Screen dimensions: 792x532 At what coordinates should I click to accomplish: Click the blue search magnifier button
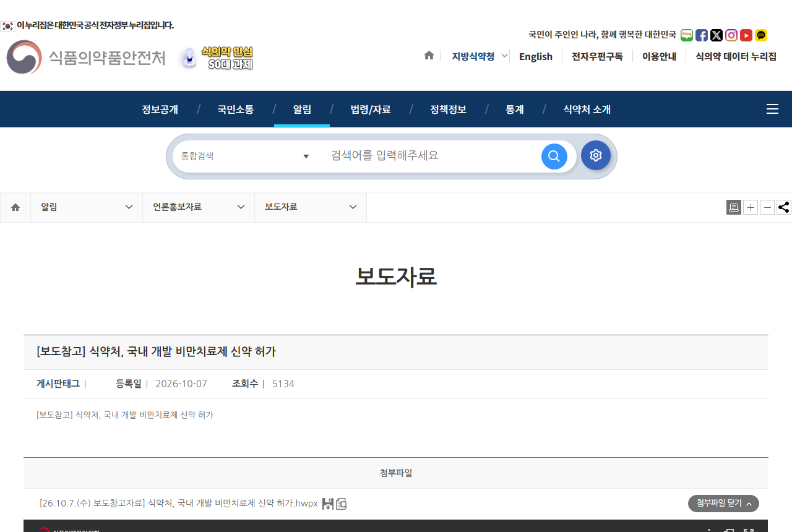click(554, 157)
